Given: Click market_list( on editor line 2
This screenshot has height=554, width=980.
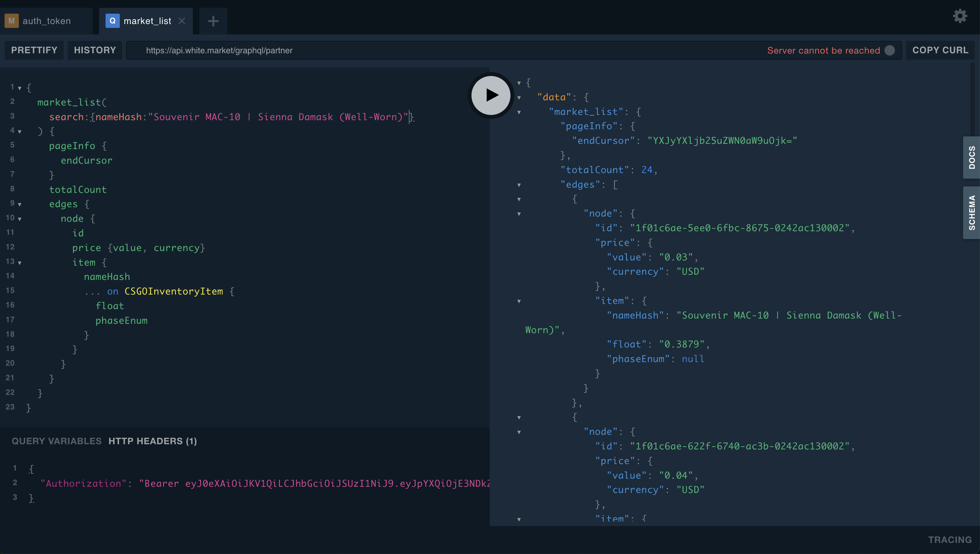Looking at the screenshot, I should [72, 102].
